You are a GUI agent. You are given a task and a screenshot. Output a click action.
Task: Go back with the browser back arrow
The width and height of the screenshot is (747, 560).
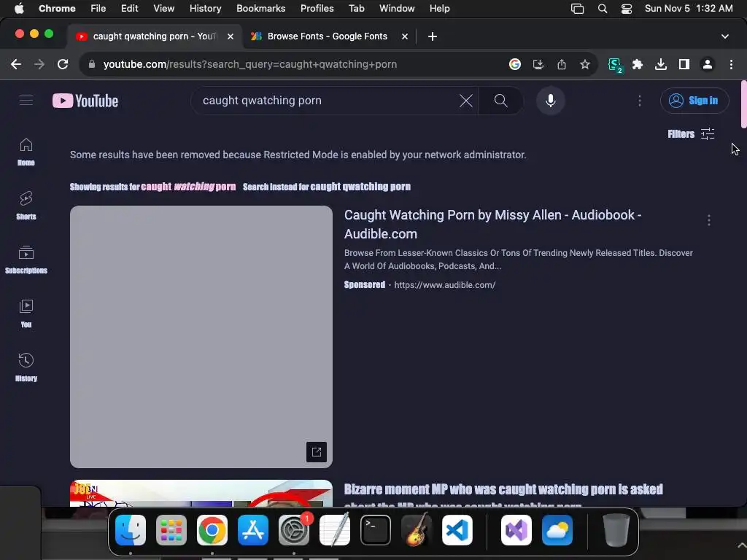(16, 64)
